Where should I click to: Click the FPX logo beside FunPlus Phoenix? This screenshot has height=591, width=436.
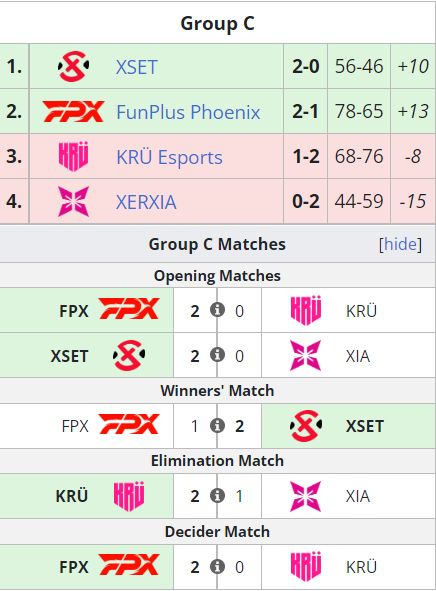tap(73, 111)
